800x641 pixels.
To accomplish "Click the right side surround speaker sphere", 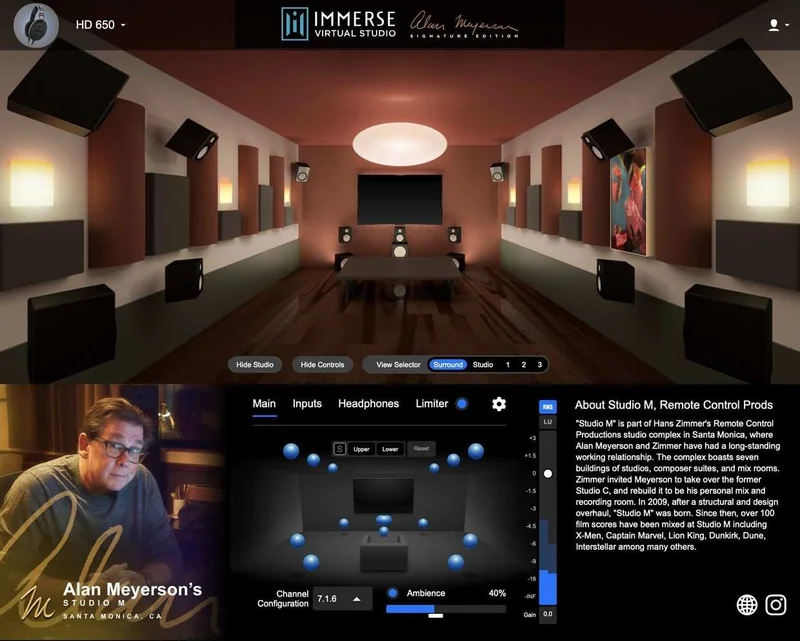I will [x=470, y=540].
